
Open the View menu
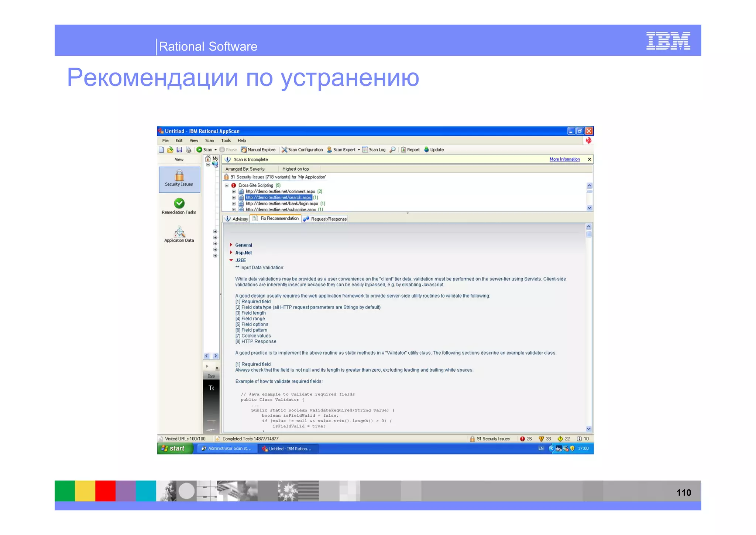point(194,140)
